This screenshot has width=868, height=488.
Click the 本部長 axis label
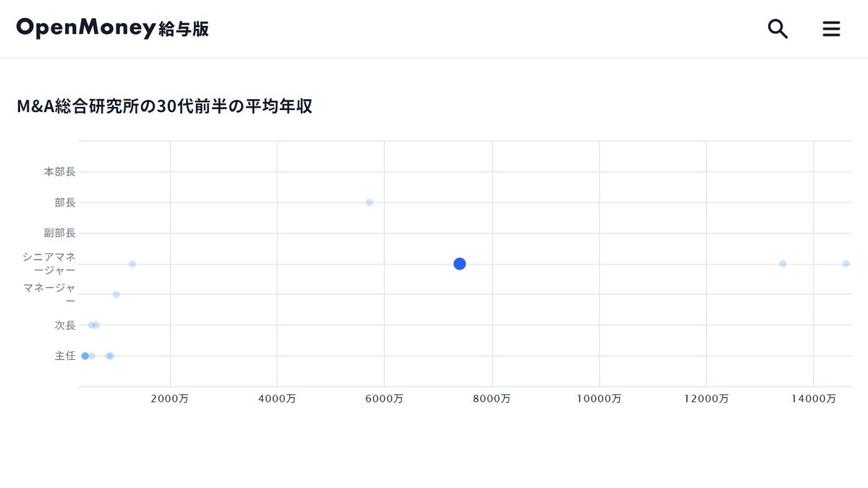[59, 172]
